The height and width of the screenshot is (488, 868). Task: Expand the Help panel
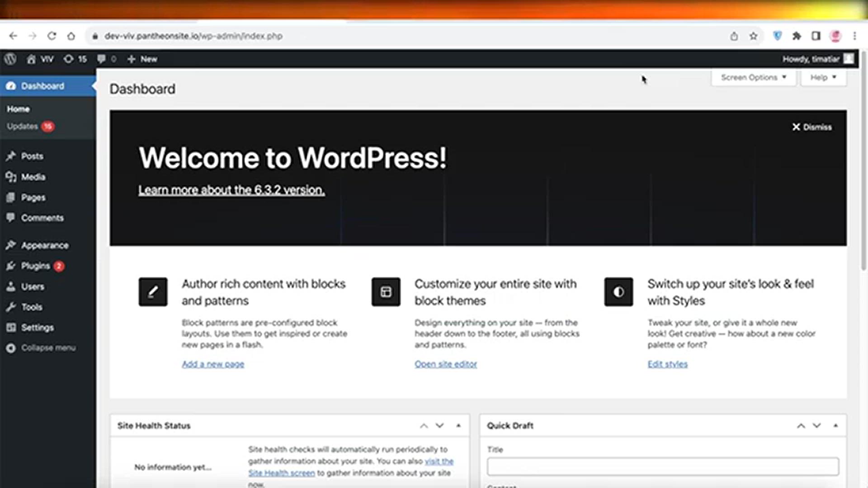(x=823, y=77)
